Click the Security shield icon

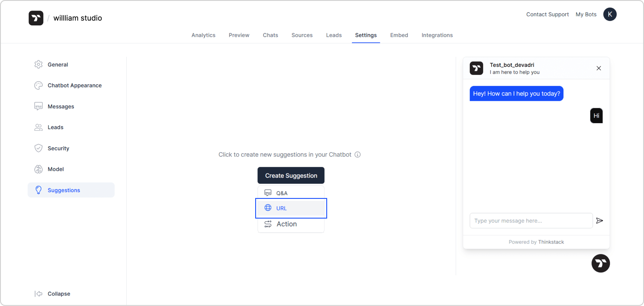(39, 148)
